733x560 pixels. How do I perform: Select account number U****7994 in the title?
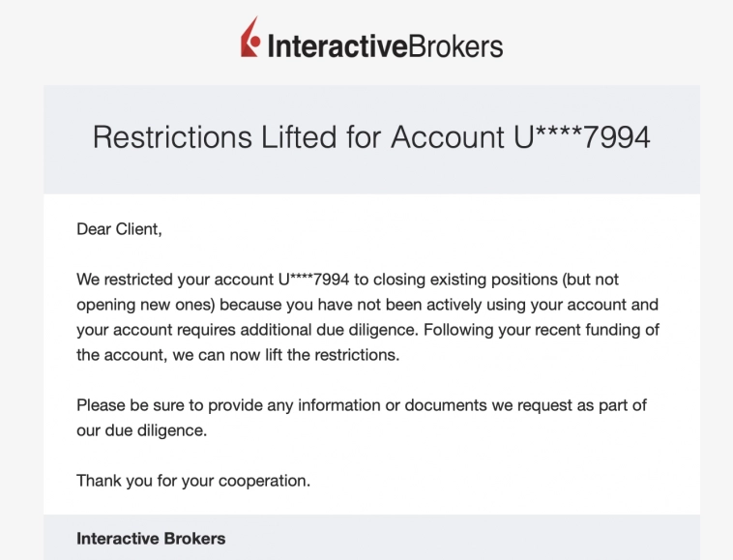(x=581, y=137)
